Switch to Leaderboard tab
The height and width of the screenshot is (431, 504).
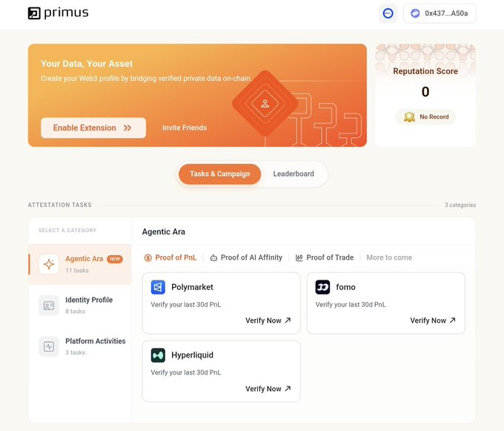pyautogui.click(x=294, y=174)
